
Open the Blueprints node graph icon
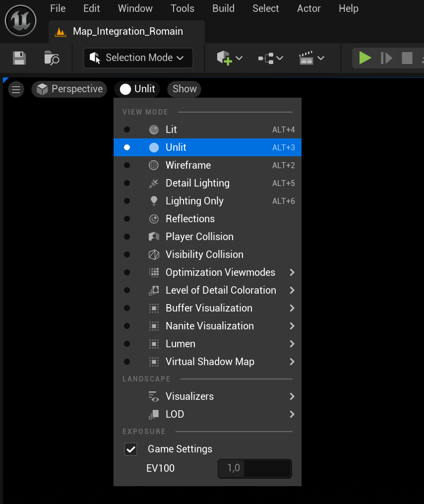[266, 58]
